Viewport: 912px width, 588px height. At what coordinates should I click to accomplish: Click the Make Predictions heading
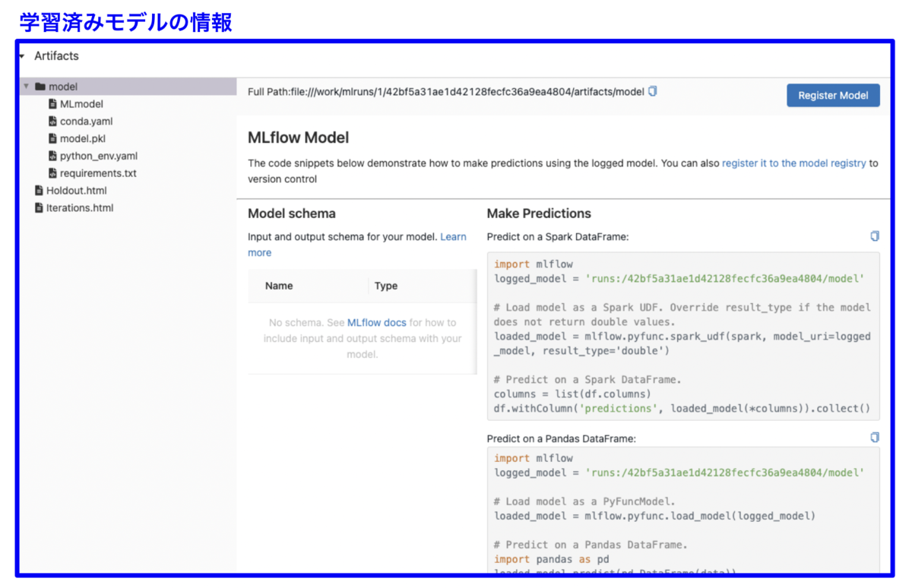click(x=539, y=213)
